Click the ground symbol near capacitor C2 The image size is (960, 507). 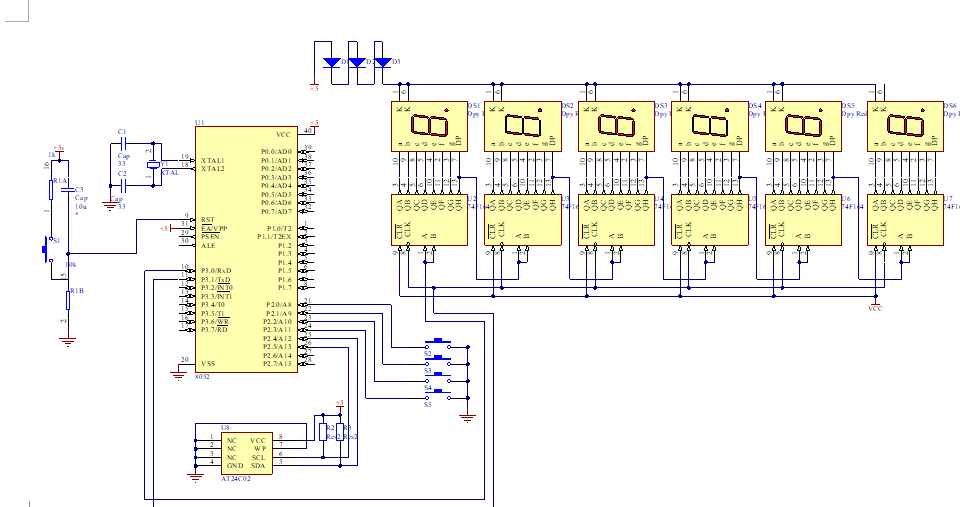[110, 205]
